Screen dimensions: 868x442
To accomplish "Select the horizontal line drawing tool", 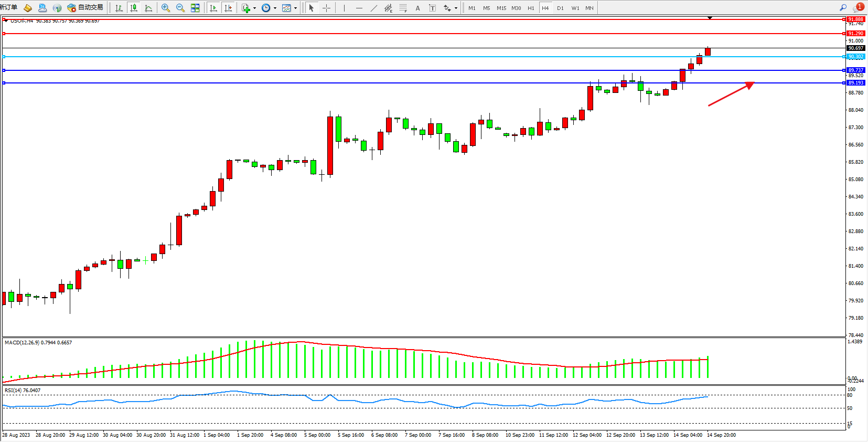I will point(359,8).
